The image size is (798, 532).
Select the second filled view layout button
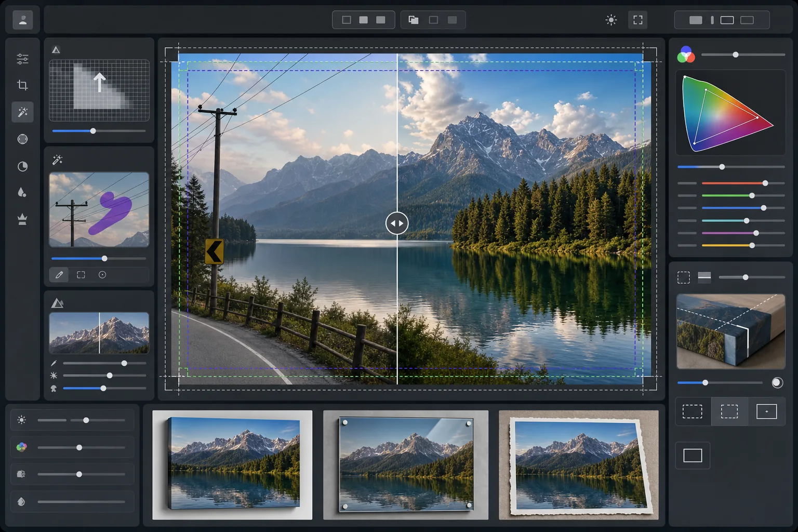pos(364,20)
